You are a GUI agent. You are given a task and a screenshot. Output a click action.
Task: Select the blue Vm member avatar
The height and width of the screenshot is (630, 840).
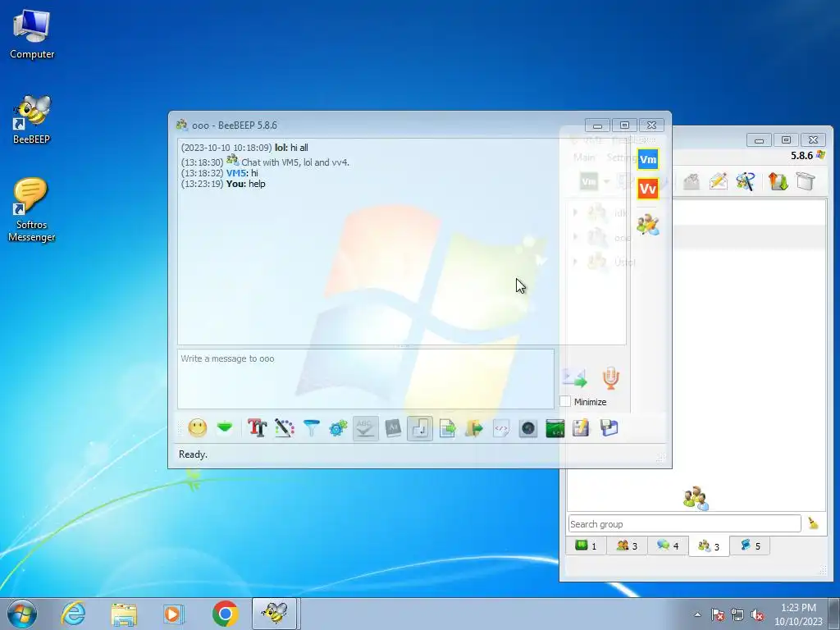click(648, 159)
